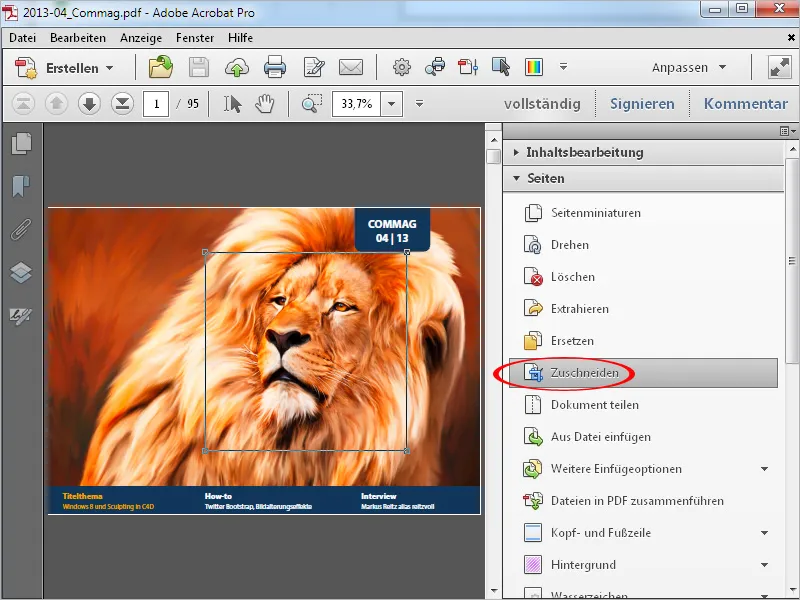
Task: Open the Fenster menu
Action: (195, 38)
